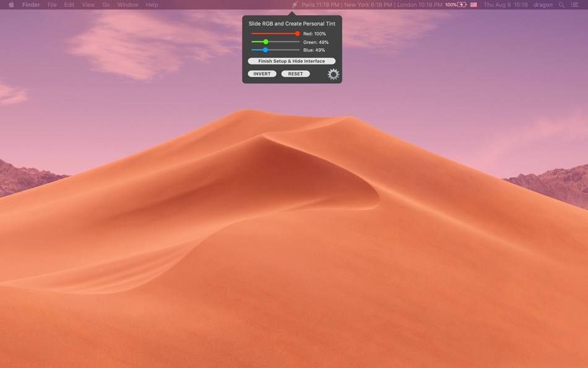Click the world clock times in menu bar
The height and width of the screenshot is (368, 588).
pyautogui.click(x=372, y=5)
